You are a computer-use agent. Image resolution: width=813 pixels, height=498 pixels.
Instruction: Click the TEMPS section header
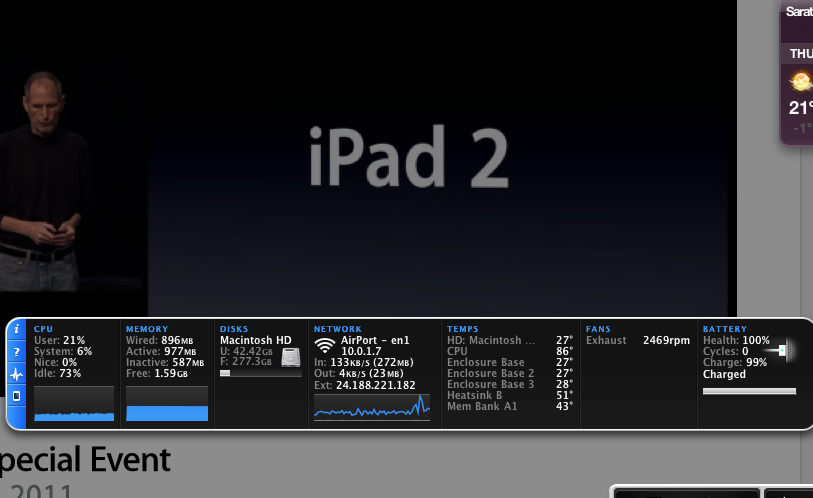pyautogui.click(x=462, y=329)
